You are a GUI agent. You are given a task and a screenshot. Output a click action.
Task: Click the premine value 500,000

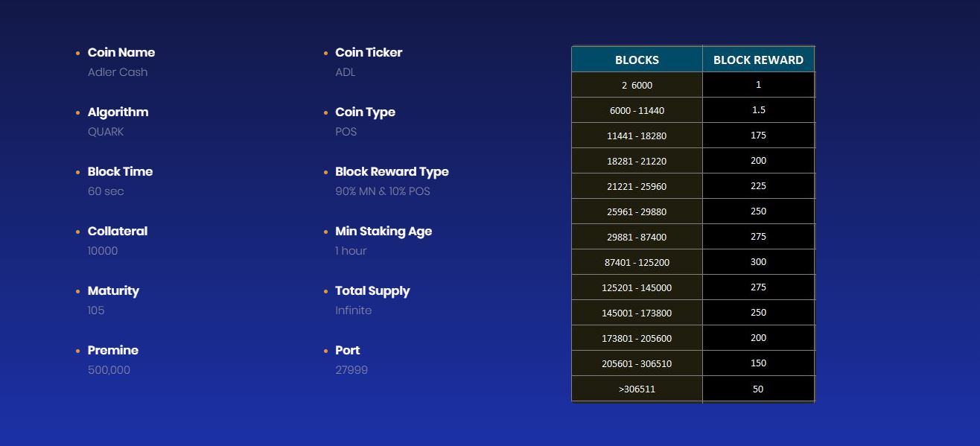(109, 370)
